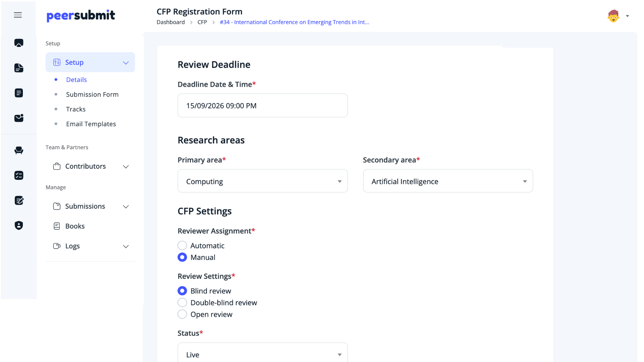
Task: Click the edit/compose icon in the sidebar rail
Action: 19,200
